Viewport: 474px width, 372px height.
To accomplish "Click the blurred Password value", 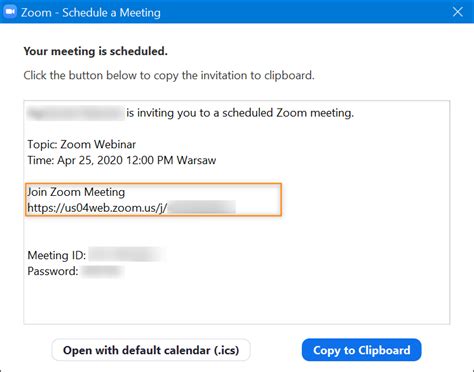I will pyautogui.click(x=103, y=271).
